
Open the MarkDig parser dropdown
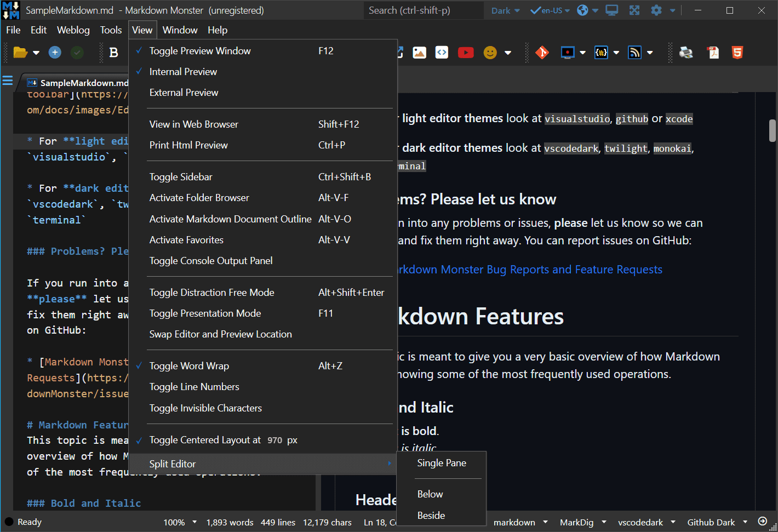583,522
